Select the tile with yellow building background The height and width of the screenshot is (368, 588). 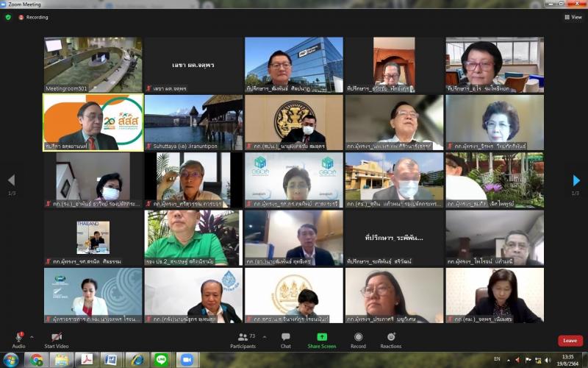[394, 180]
